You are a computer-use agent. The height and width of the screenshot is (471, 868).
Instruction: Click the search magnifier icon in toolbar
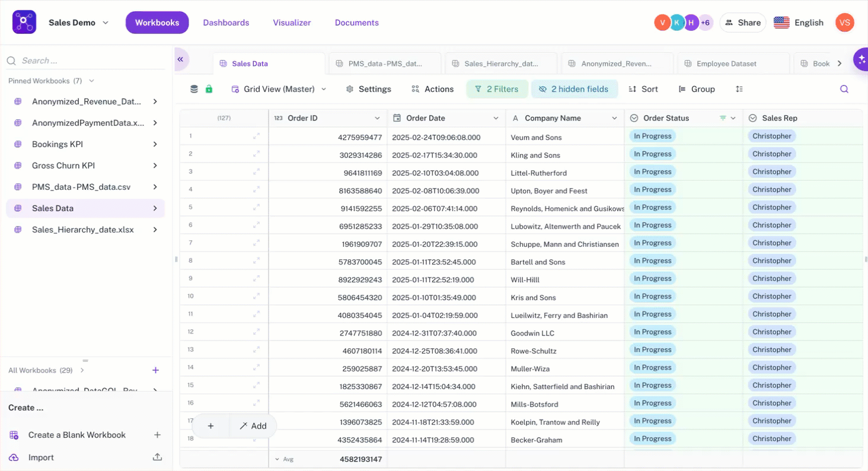click(844, 89)
